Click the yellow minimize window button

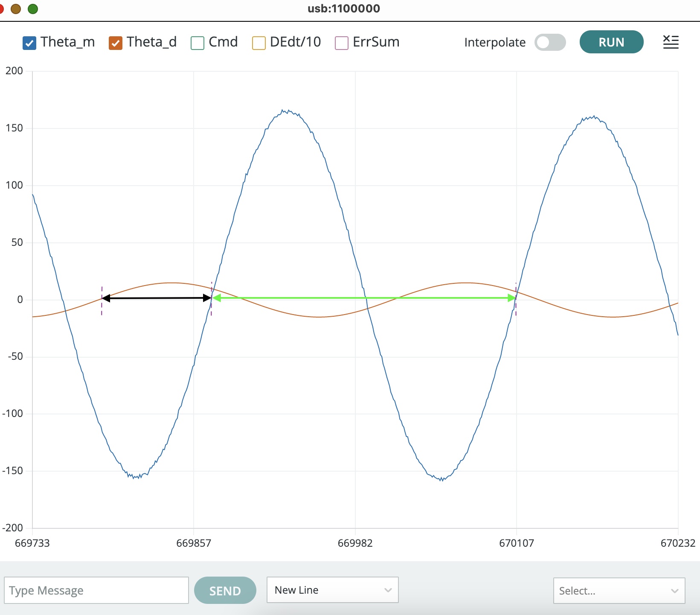[16, 9]
